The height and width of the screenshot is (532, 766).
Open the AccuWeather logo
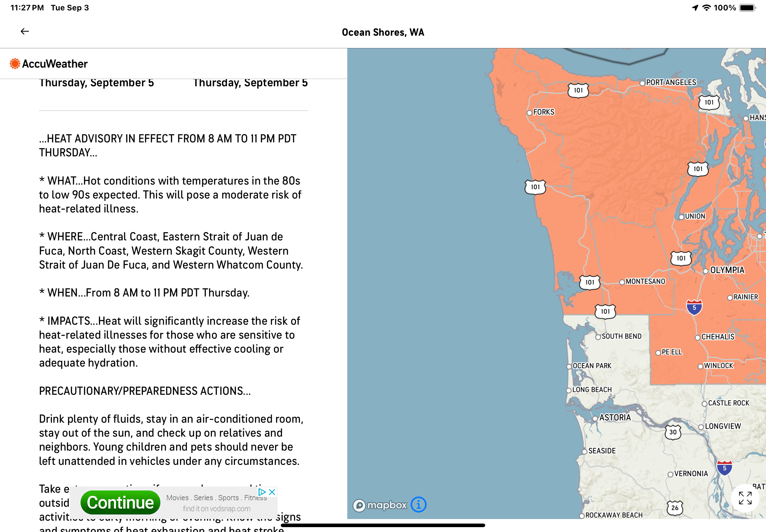click(49, 64)
